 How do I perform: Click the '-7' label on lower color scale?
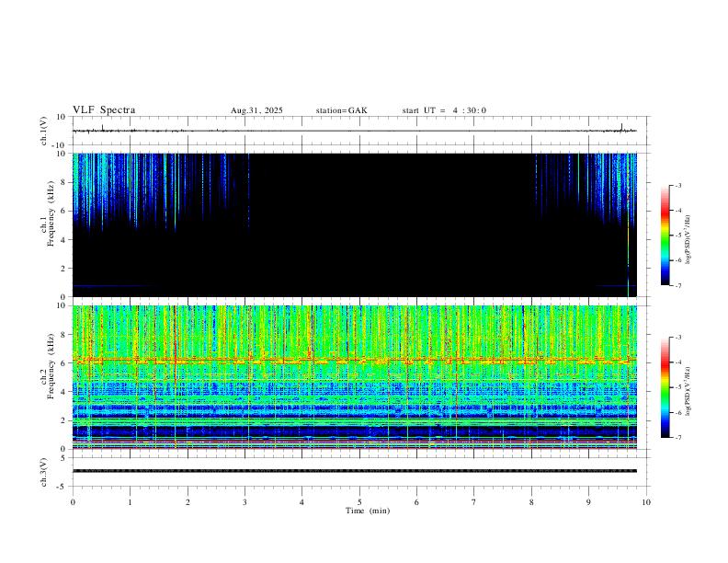(x=678, y=437)
